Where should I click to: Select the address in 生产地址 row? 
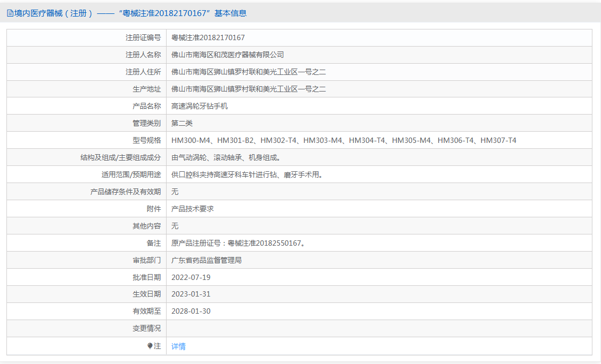249,89
